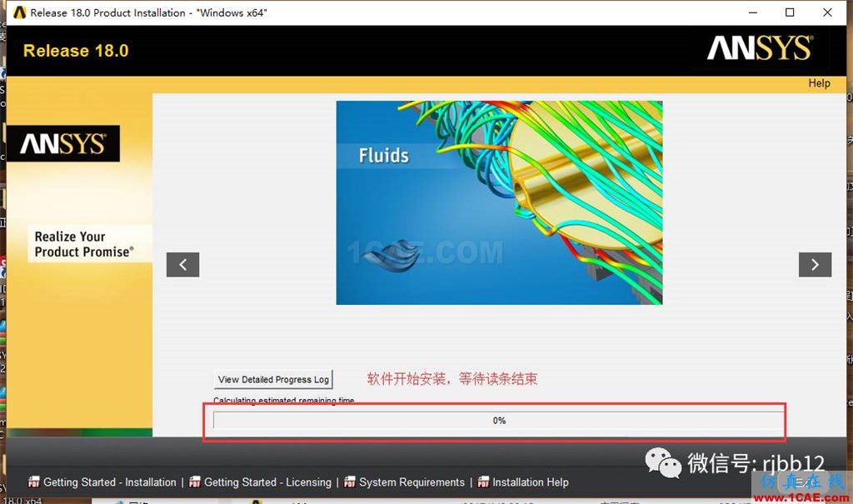Click the PDF icon beside Getting Started - Licensing
853x504 pixels.
tap(195, 482)
